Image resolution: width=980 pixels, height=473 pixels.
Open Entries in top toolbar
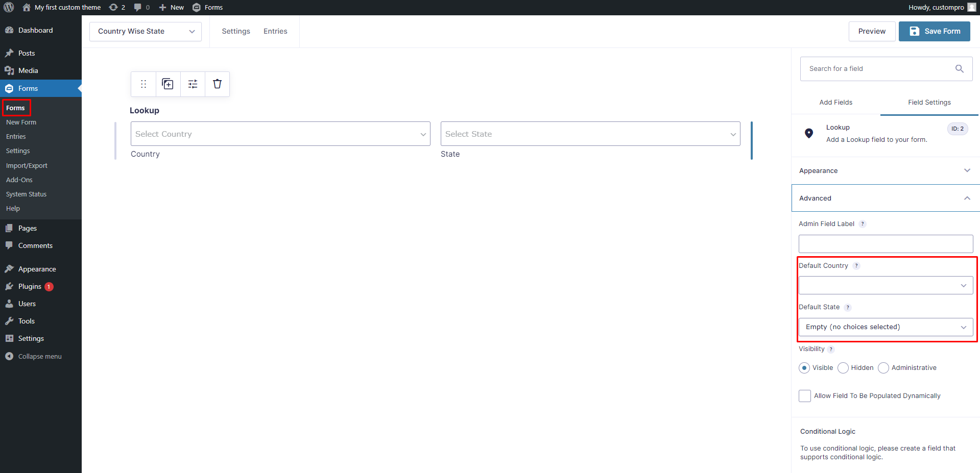pyautogui.click(x=275, y=31)
